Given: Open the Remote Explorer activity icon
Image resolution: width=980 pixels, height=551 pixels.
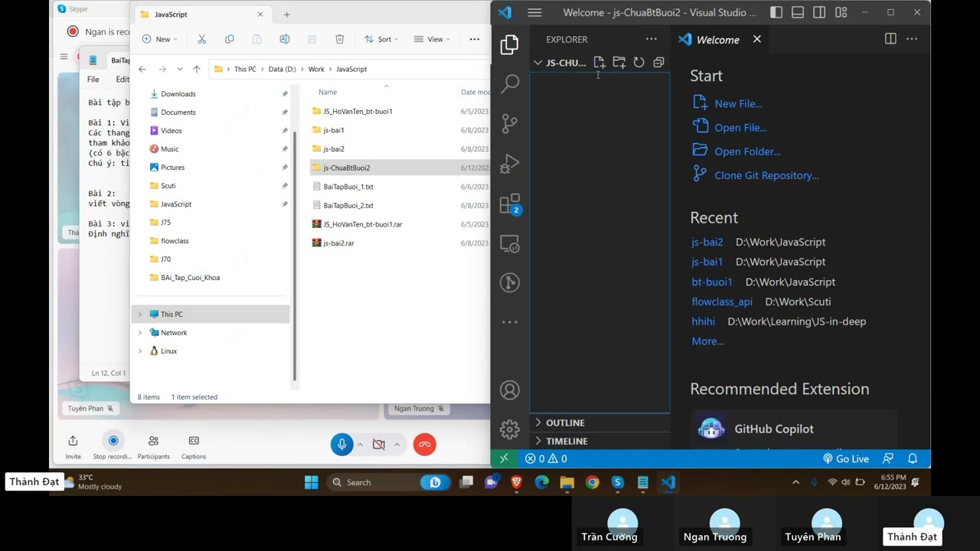Looking at the screenshot, I should coord(509,243).
